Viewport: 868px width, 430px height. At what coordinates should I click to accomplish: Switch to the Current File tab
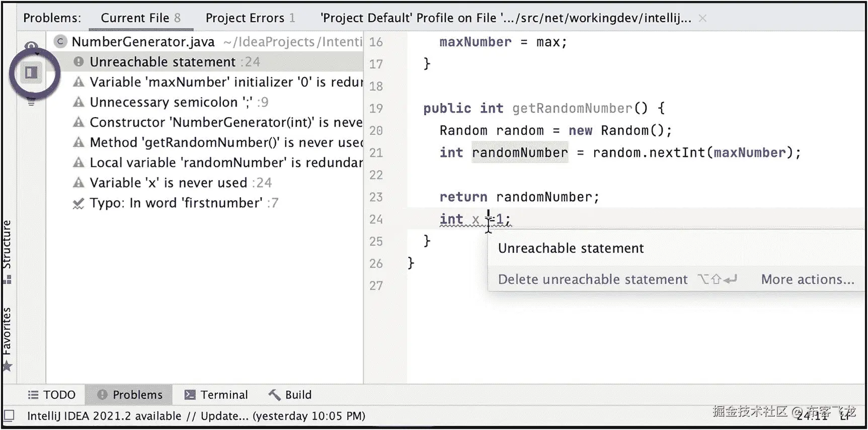(x=141, y=18)
